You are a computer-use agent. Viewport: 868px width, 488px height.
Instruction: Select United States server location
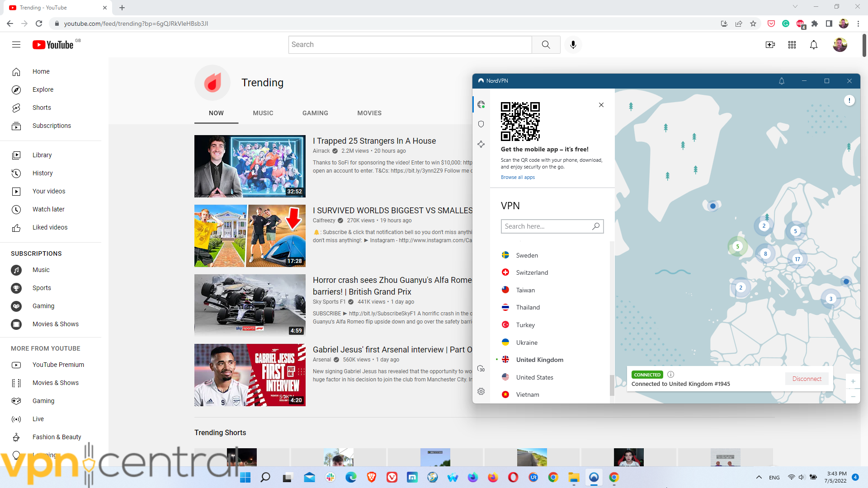[534, 377]
